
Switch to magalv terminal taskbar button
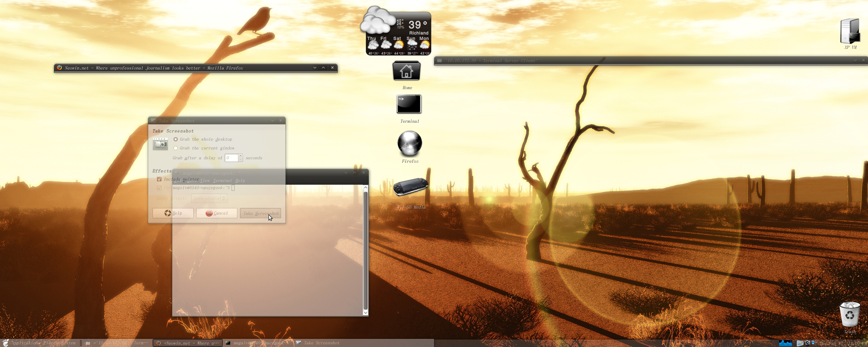(x=258, y=343)
